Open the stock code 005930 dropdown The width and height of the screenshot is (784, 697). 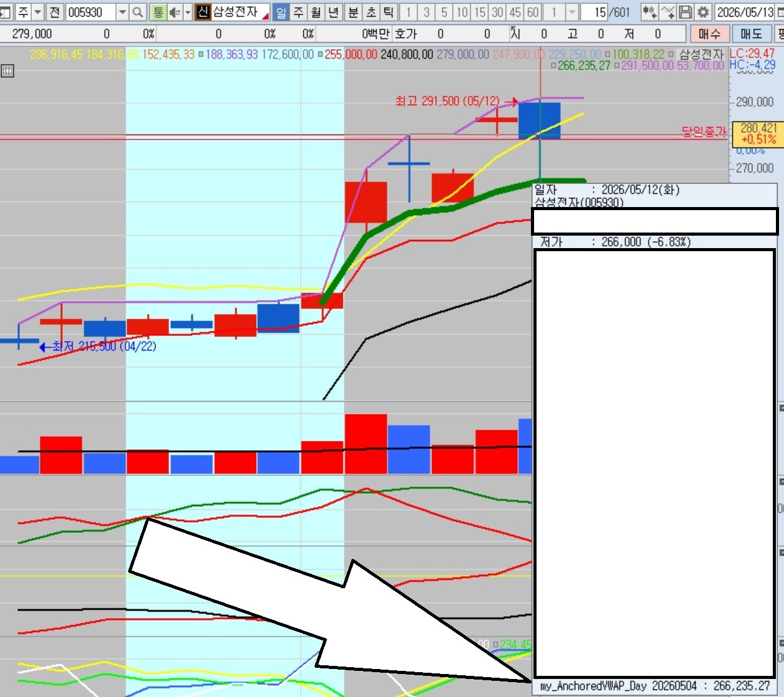(122, 12)
